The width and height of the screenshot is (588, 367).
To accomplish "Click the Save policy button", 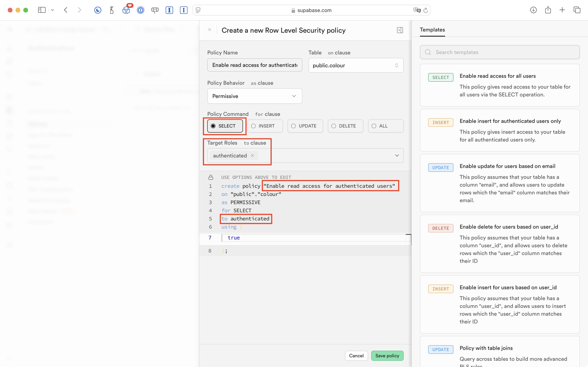I will pyautogui.click(x=387, y=356).
